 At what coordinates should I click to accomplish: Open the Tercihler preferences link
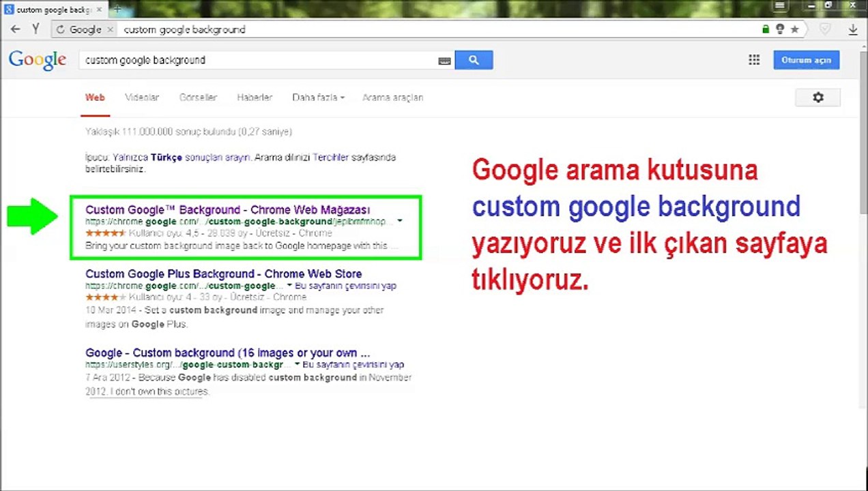tap(332, 158)
